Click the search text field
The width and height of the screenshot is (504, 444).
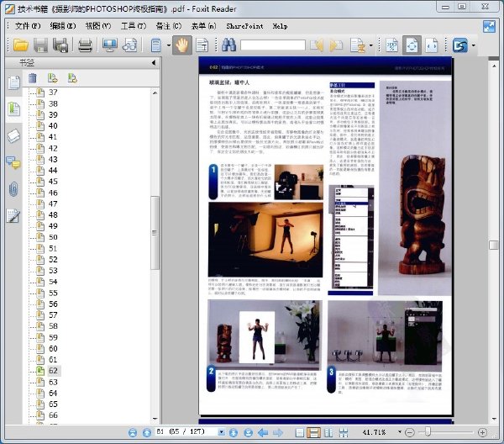273,45
